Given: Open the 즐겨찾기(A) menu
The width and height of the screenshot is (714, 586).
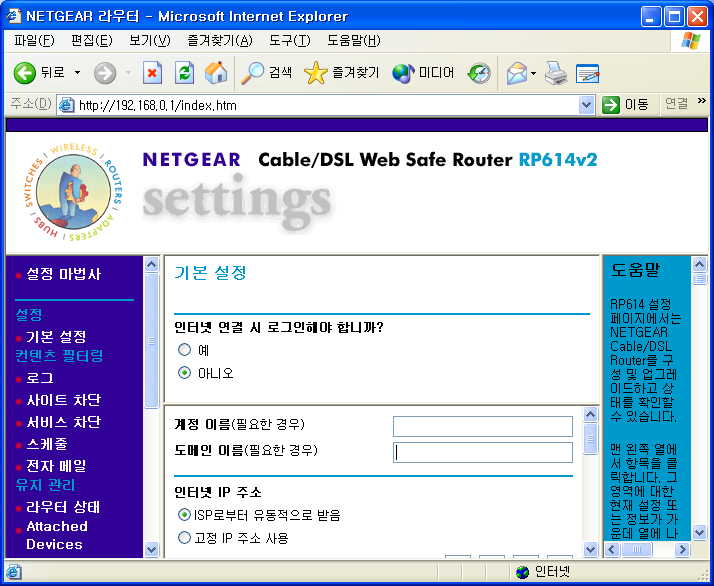Looking at the screenshot, I should point(220,41).
